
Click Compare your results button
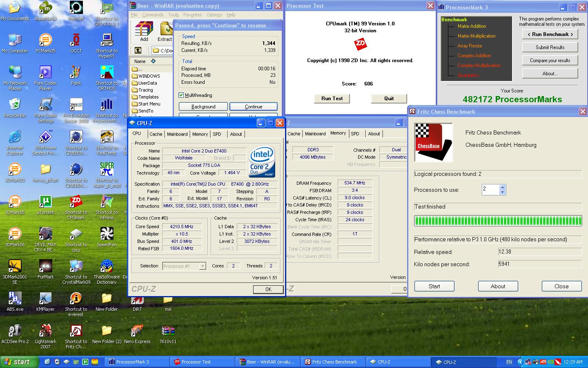(x=550, y=61)
